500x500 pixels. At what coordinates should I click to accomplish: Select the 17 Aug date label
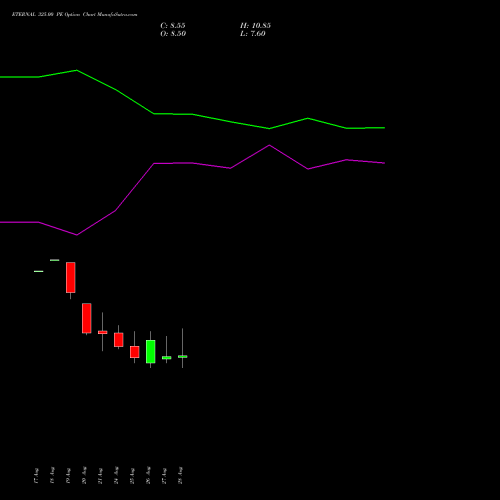point(36,475)
